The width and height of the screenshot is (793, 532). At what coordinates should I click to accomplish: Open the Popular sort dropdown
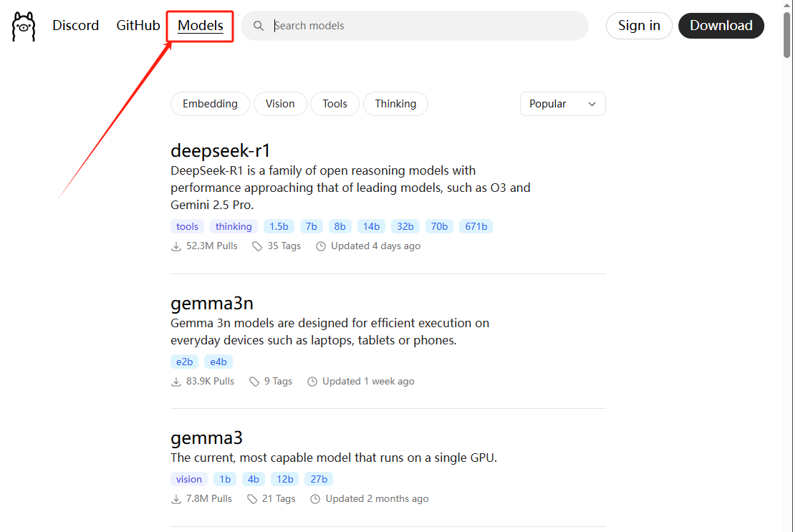pyautogui.click(x=563, y=104)
